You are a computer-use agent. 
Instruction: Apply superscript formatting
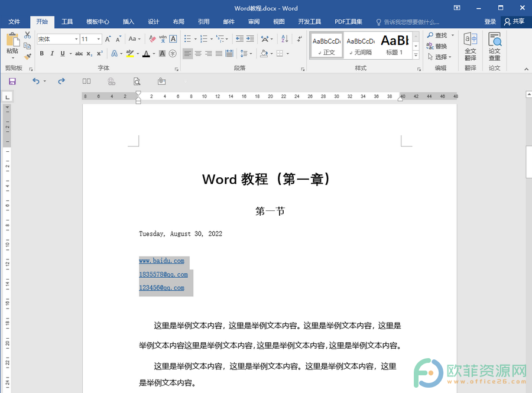pos(100,54)
